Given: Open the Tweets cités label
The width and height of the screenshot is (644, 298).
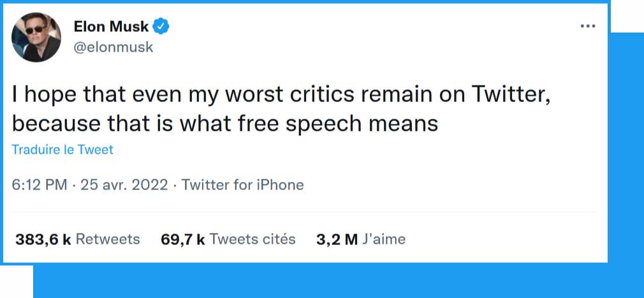Looking at the screenshot, I should click(x=252, y=239).
